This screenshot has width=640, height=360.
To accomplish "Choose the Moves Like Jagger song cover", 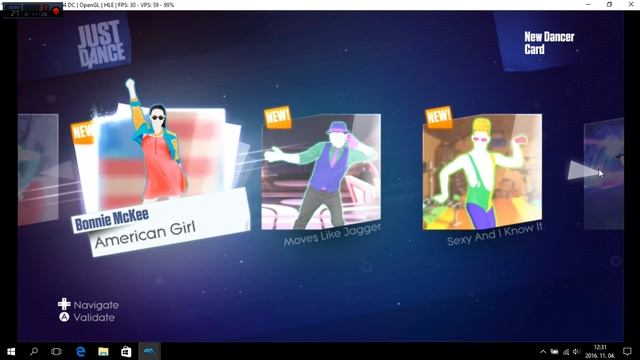I will coord(321,172).
